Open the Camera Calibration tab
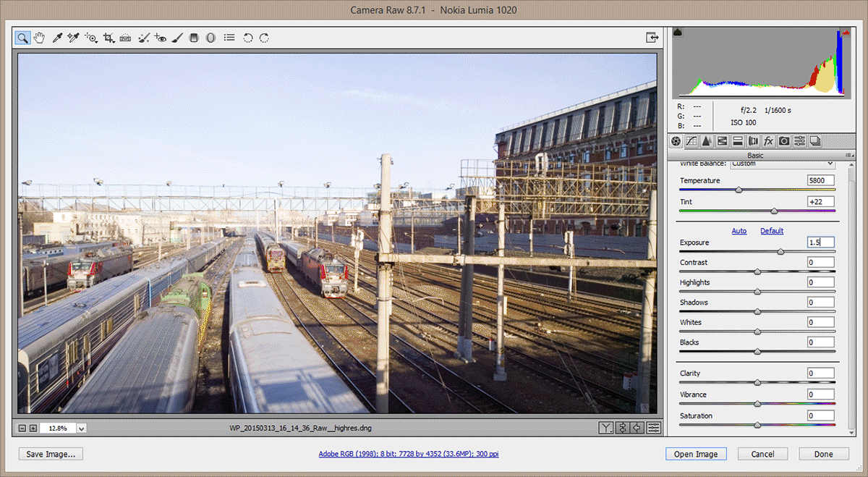 click(784, 141)
